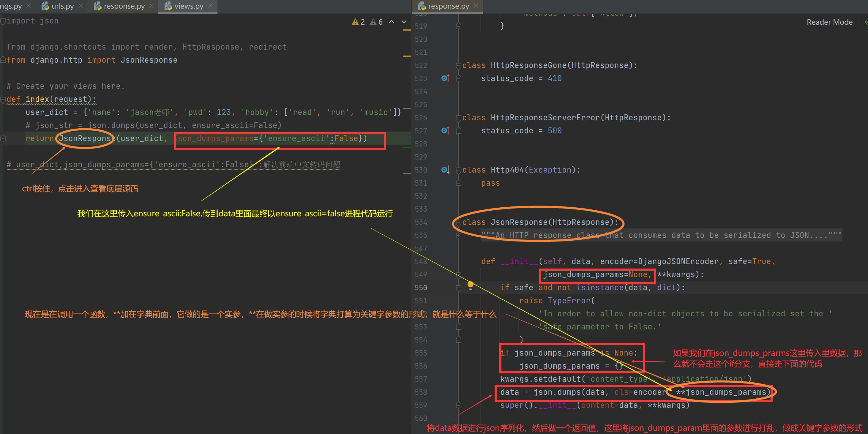Click the override gutter icon on line 523

445,78
